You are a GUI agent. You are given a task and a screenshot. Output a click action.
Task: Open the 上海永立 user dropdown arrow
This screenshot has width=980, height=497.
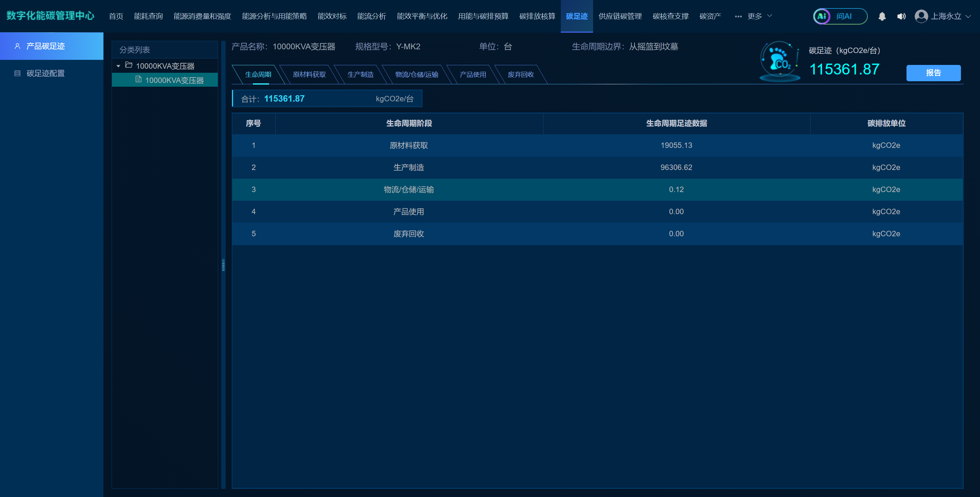click(x=968, y=16)
